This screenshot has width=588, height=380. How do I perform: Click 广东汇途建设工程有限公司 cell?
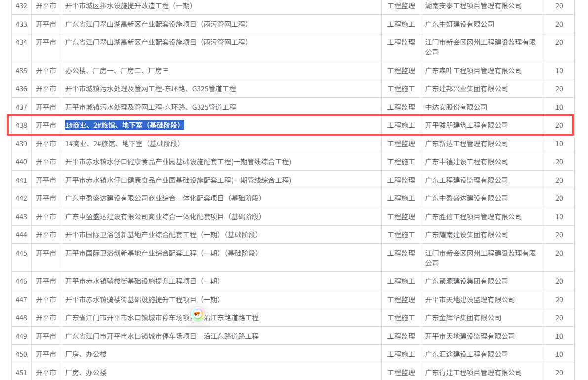click(466, 354)
